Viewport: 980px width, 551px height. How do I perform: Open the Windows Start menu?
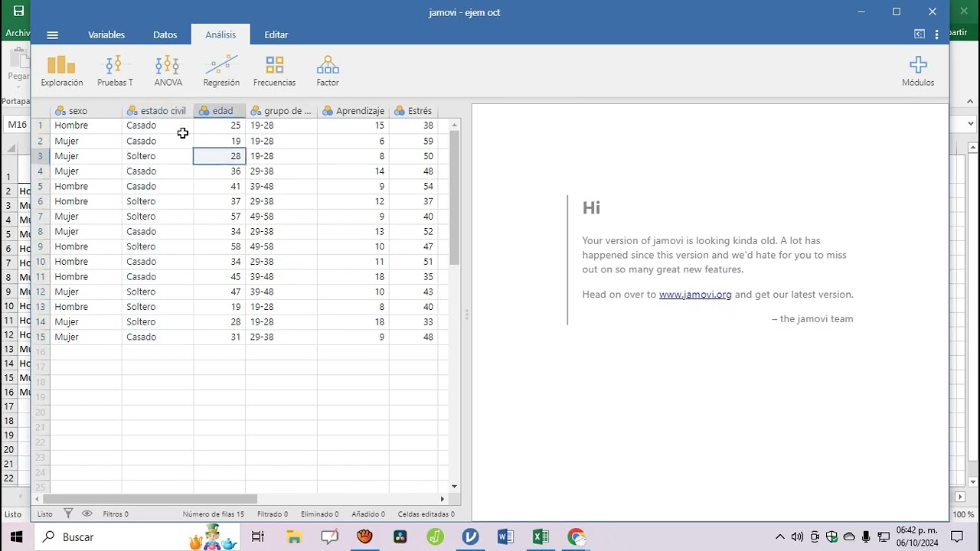17,537
